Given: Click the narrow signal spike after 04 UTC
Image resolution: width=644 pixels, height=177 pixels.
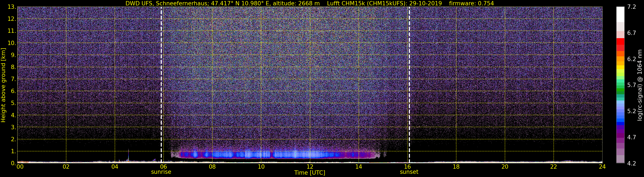Looking at the screenshot, I should (128, 155).
